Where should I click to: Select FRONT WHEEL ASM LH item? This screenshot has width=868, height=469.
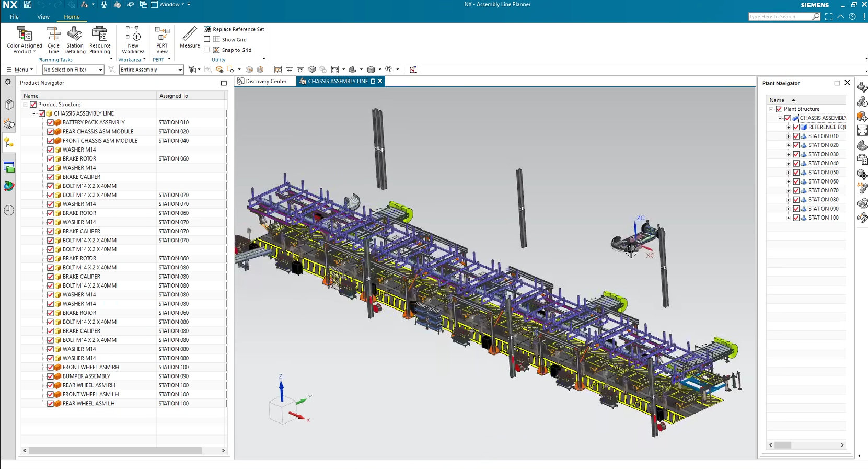(90, 394)
